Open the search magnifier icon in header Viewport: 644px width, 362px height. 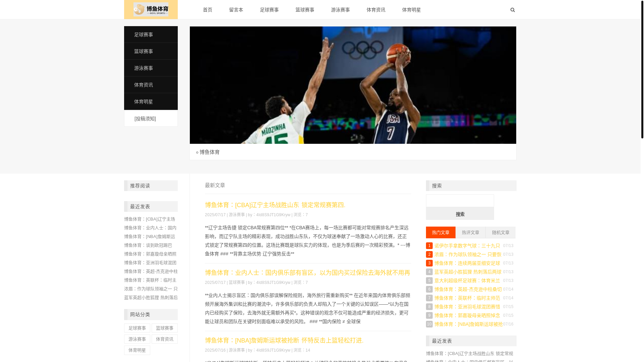(x=513, y=10)
